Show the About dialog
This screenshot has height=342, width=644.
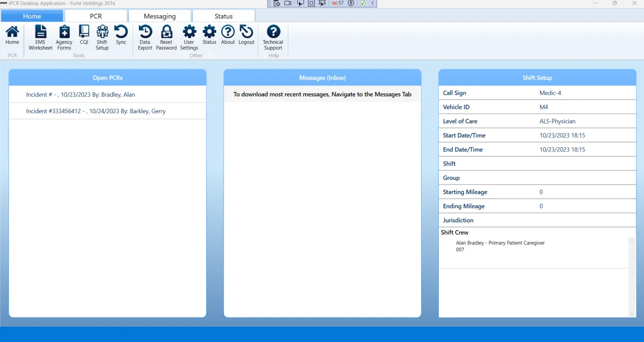(x=228, y=35)
